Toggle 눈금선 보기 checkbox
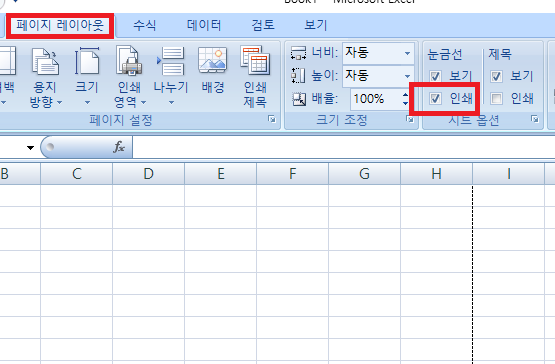Screen dimensions: 555x364 tap(435, 76)
